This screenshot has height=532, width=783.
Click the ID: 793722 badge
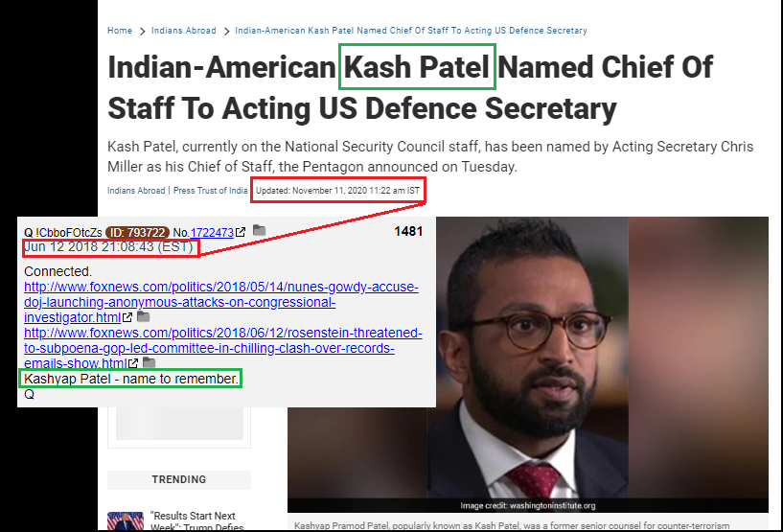pos(137,233)
